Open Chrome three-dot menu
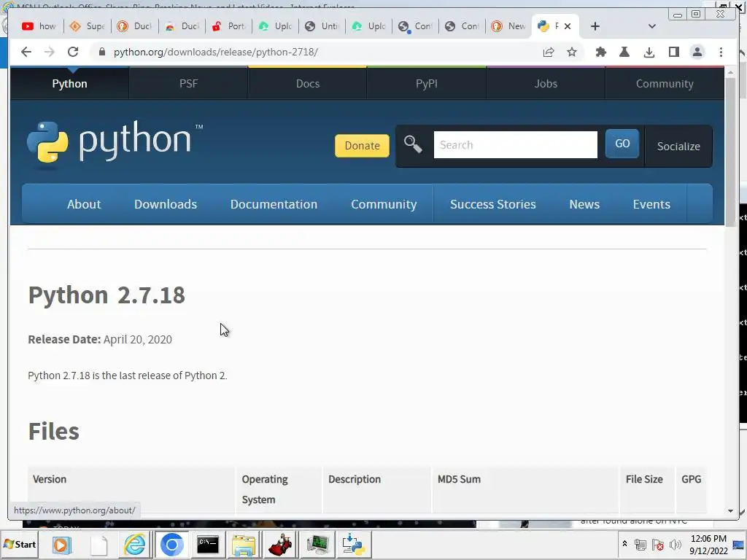Viewport: 747px width, 560px height. 721,52
